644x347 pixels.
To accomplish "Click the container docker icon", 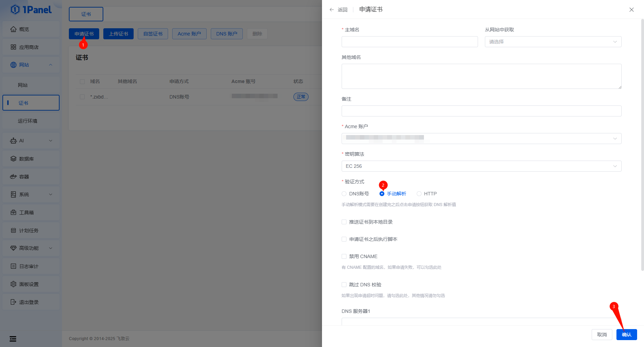I will coord(13,177).
